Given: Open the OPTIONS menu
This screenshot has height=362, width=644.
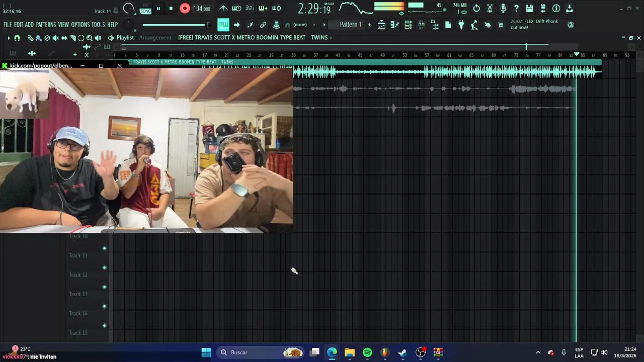Looking at the screenshot, I should [x=80, y=25].
